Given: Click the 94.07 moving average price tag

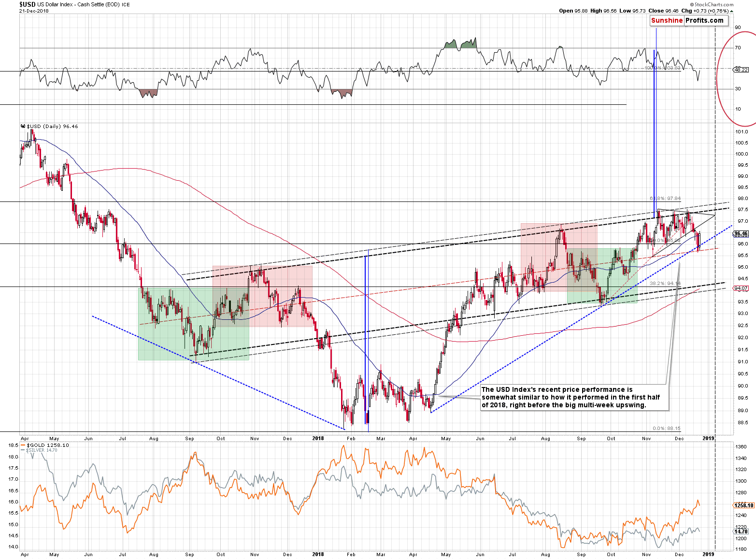Looking at the screenshot, I should click(741, 288).
